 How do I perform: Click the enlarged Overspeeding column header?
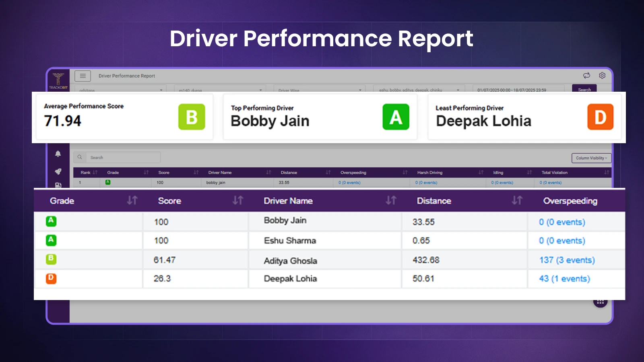coord(570,201)
